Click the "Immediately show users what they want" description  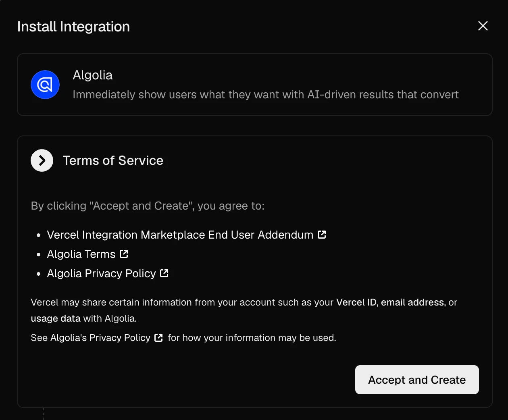(265, 95)
